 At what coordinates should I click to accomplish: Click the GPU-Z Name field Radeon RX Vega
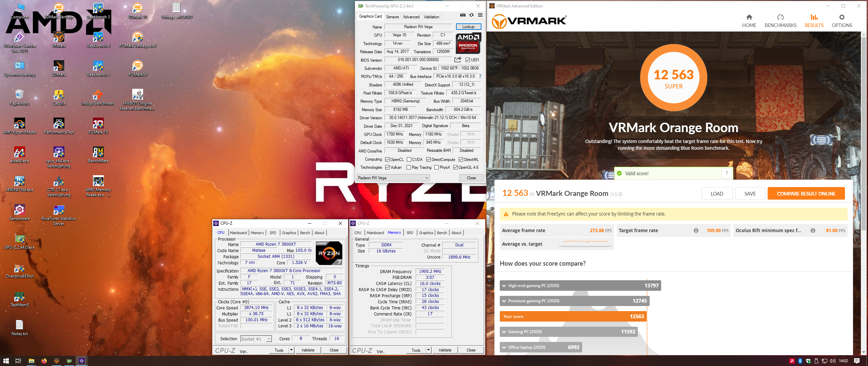pyautogui.click(x=418, y=27)
